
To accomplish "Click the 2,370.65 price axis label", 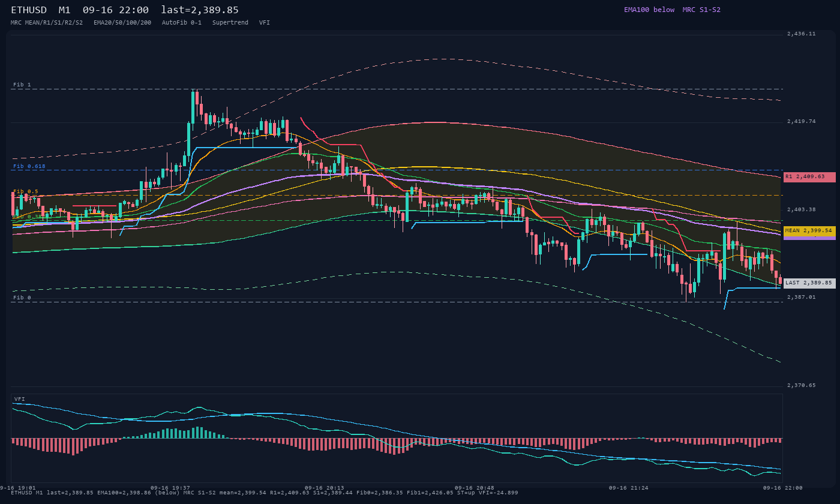I will (x=802, y=385).
